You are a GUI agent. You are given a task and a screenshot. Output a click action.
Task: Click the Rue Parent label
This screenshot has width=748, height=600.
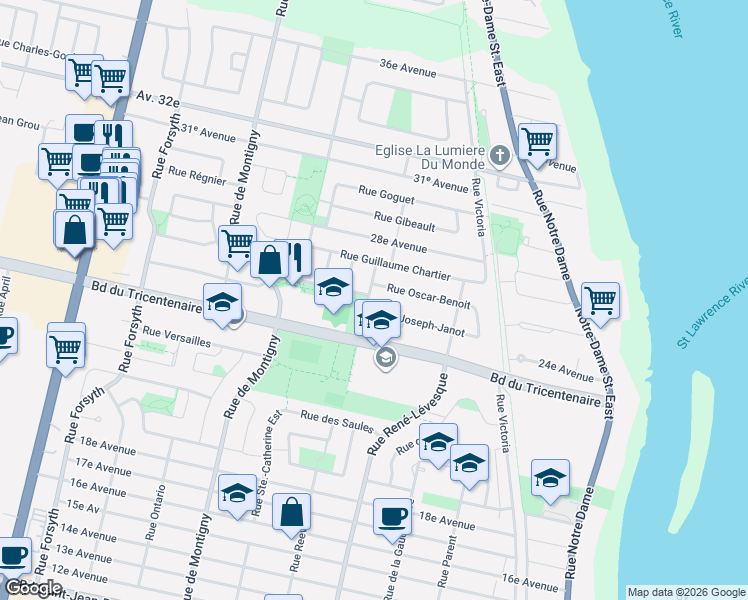[447, 561]
